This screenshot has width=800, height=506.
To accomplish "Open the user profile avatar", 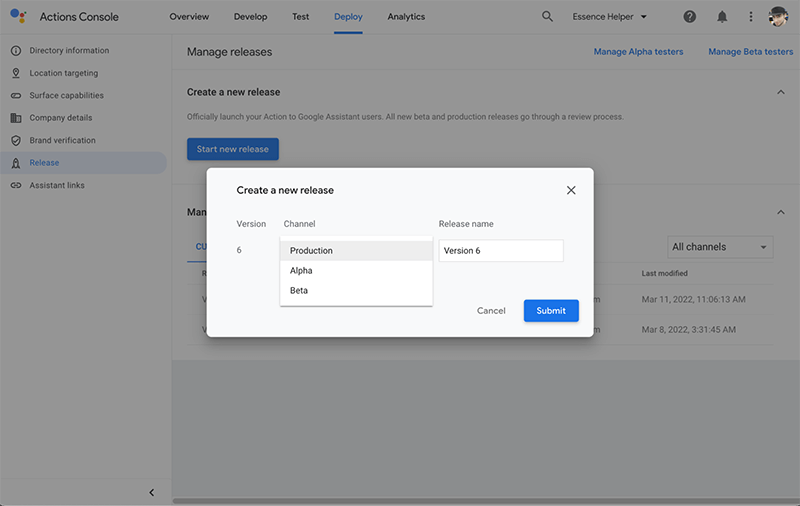I will point(778,17).
